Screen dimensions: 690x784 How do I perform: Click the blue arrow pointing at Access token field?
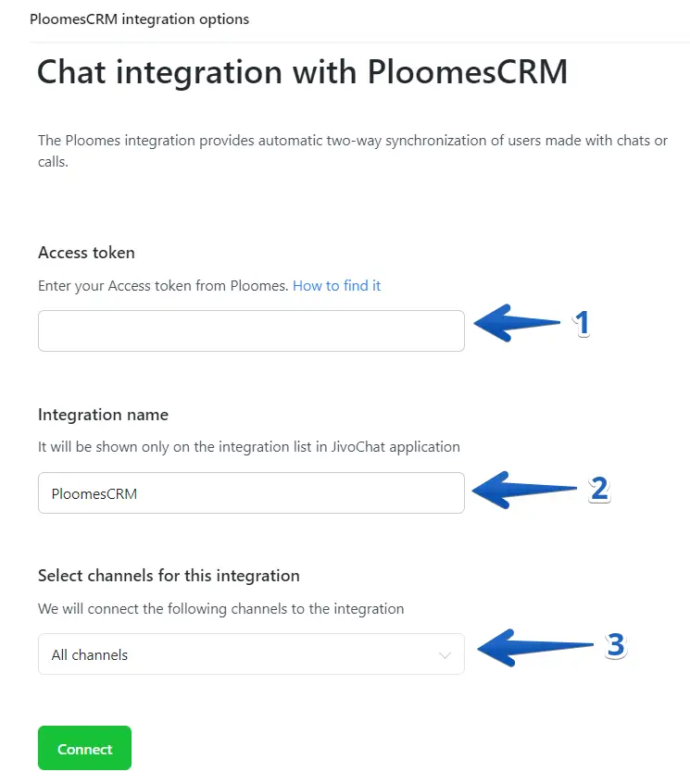point(517,323)
